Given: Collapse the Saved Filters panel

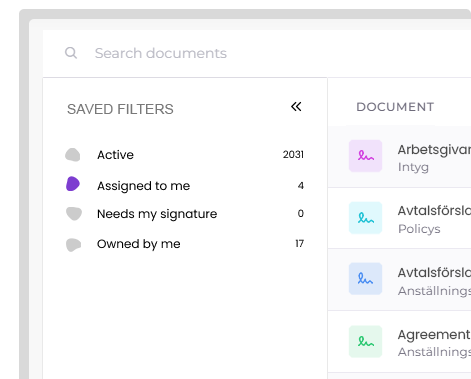Looking at the screenshot, I should click(x=296, y=107).
